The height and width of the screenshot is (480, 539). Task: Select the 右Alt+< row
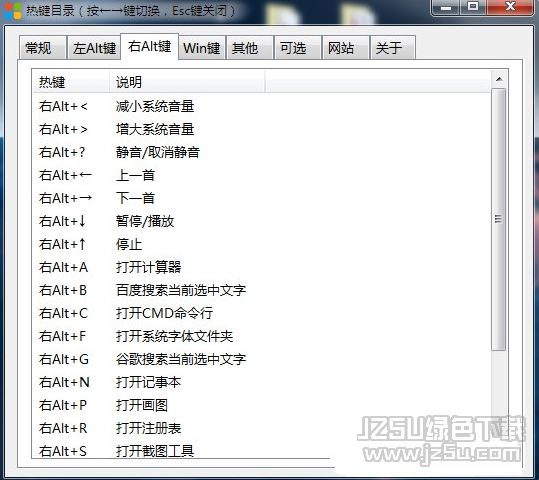tap(261, 106)
